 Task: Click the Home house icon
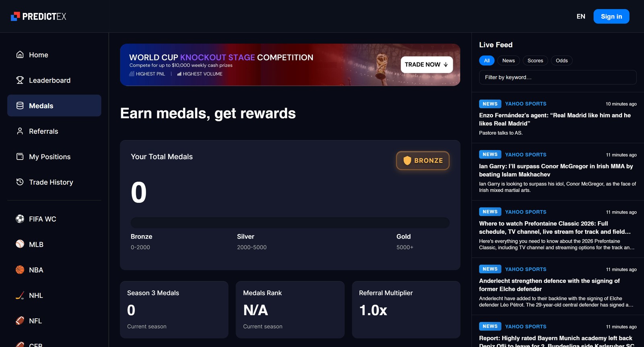tap(20, 54)
